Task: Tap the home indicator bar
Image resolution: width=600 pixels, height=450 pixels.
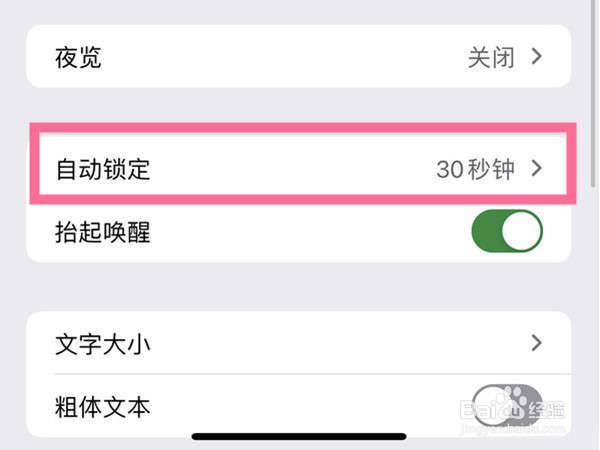Action: (298, 437)
